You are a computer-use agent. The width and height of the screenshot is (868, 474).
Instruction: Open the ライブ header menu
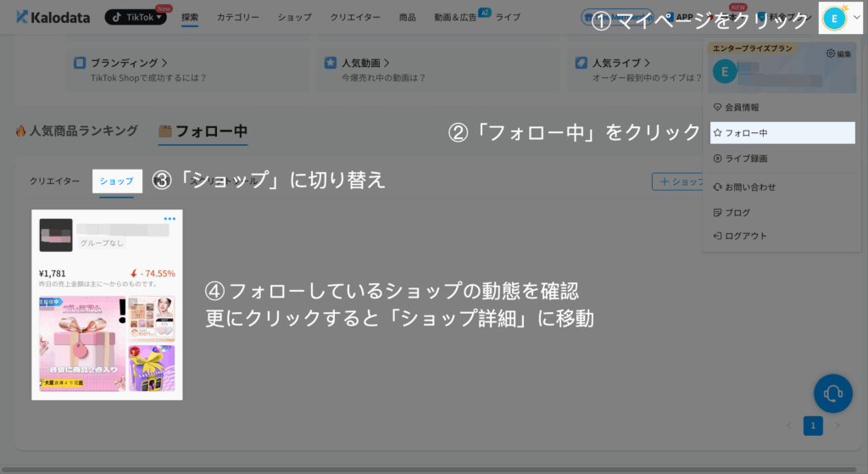(509, 17)
